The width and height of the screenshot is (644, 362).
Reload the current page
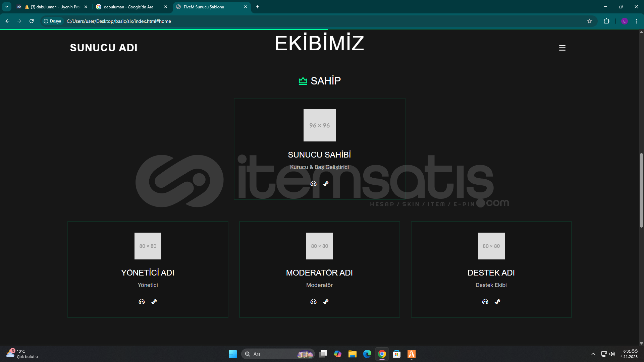pyautogui.click(x=32, y=21)
